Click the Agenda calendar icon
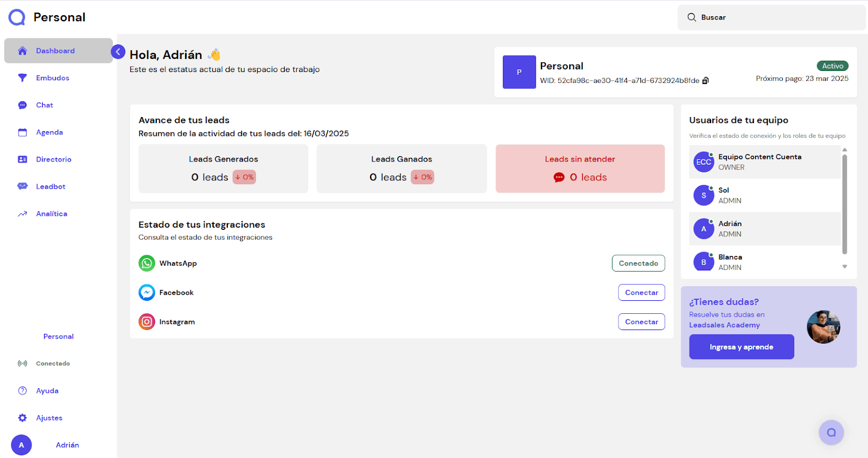868x458 pixels. point(22,132)
